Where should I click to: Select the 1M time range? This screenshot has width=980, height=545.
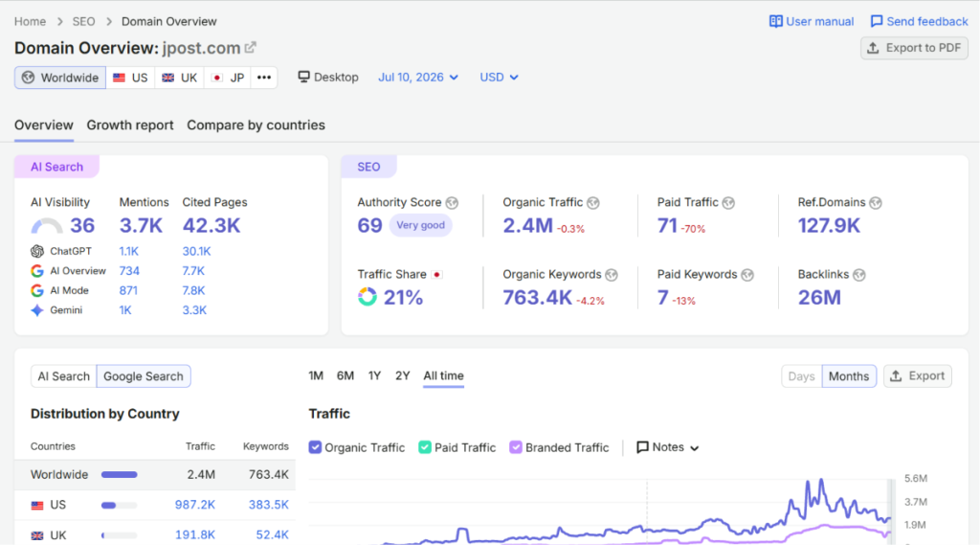(316, 375)
